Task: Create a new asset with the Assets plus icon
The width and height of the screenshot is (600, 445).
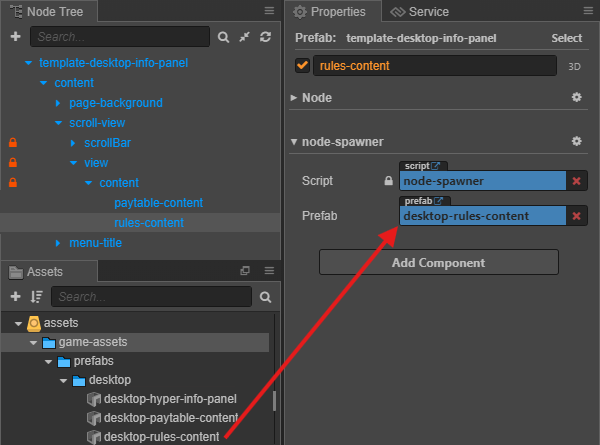Action: [16, 297]
